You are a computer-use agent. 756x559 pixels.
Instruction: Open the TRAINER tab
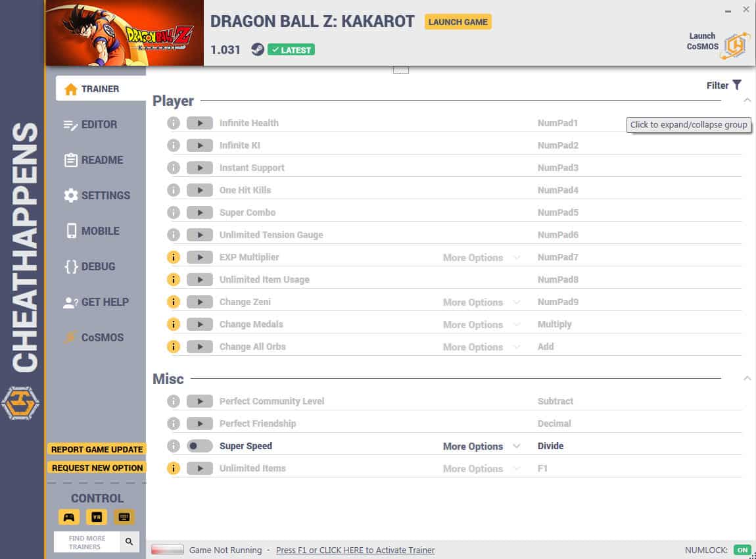pyautogui.click(x=101, y=89)
